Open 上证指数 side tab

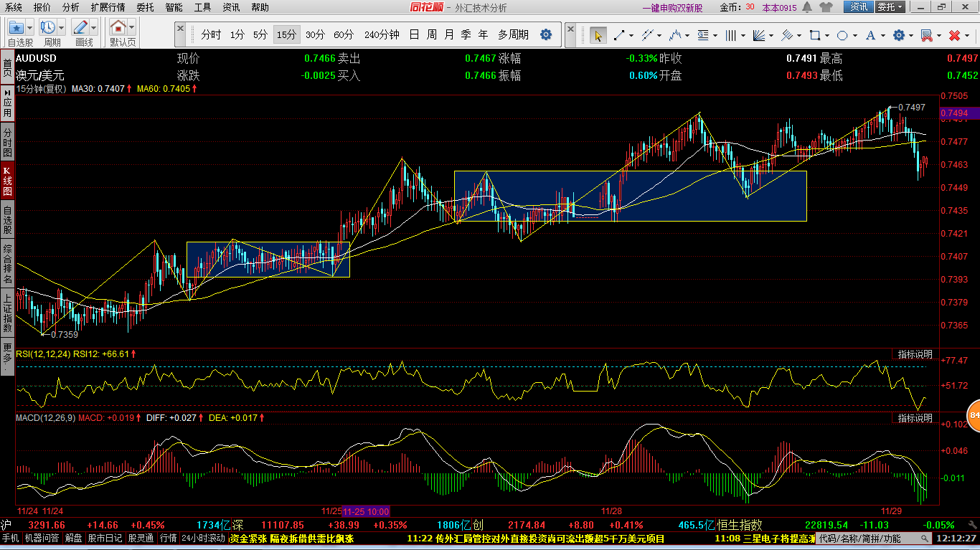click(7, 313)
